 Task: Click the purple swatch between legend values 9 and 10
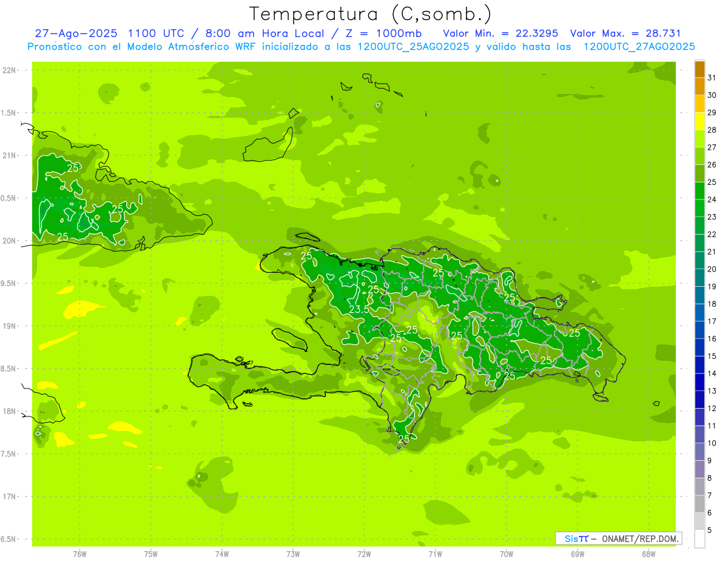click(x=699, y=452)
